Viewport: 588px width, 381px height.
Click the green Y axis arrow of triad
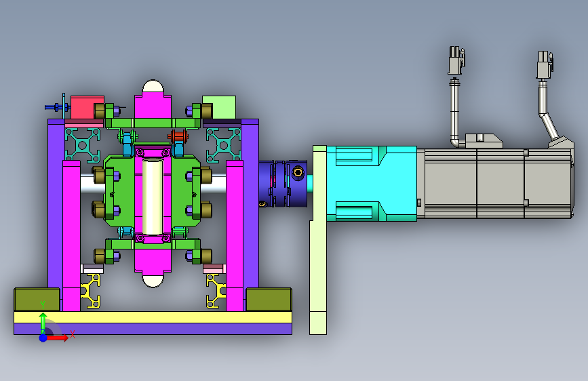43,322
